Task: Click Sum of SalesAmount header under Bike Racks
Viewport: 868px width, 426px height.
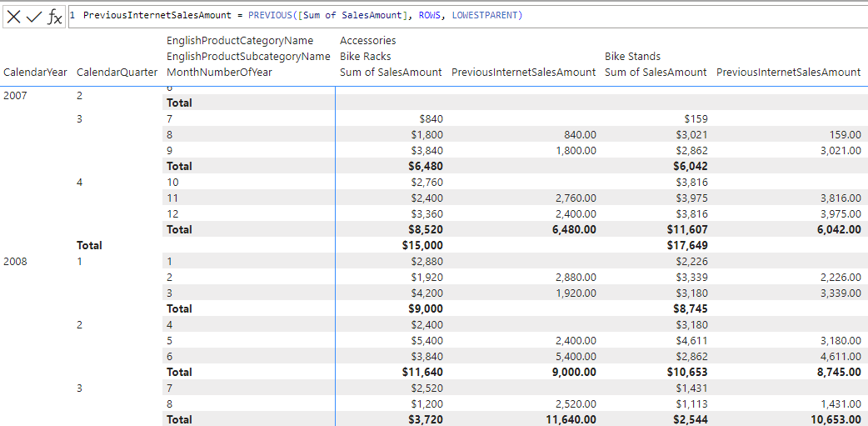Action: click(x=391, y=73)
